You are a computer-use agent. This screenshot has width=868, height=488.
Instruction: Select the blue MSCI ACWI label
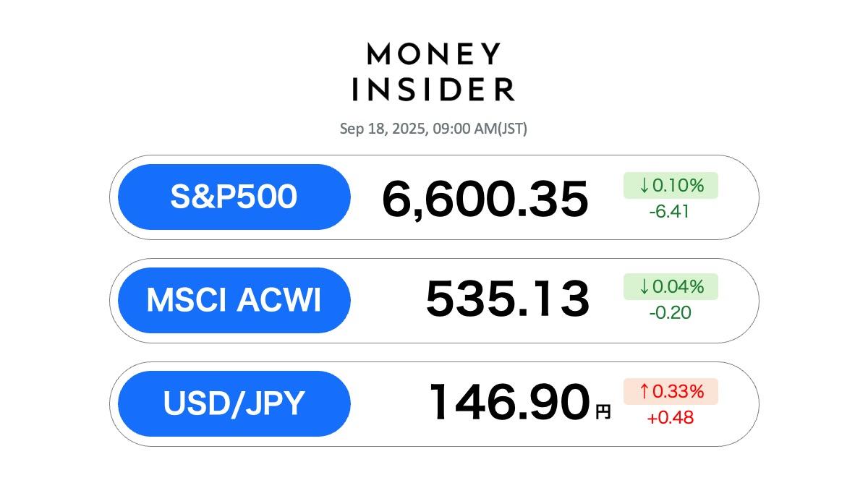pos(234,300)
